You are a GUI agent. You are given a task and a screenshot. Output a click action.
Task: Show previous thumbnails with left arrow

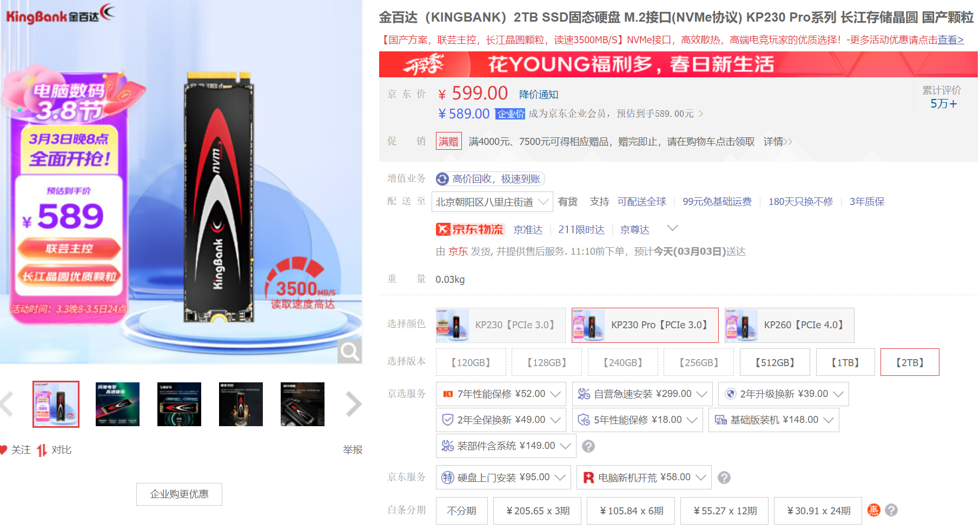click(x=6, y=404)
